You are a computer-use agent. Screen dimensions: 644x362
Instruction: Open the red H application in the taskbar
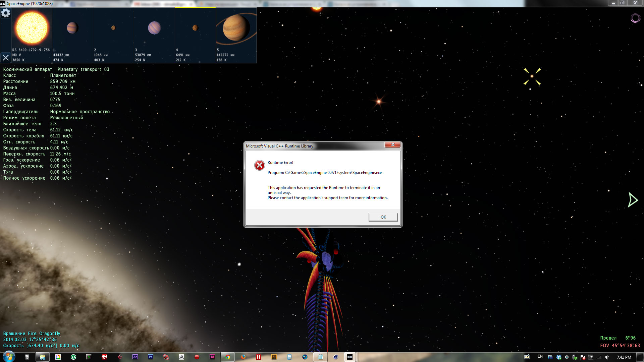pos(259,357)
